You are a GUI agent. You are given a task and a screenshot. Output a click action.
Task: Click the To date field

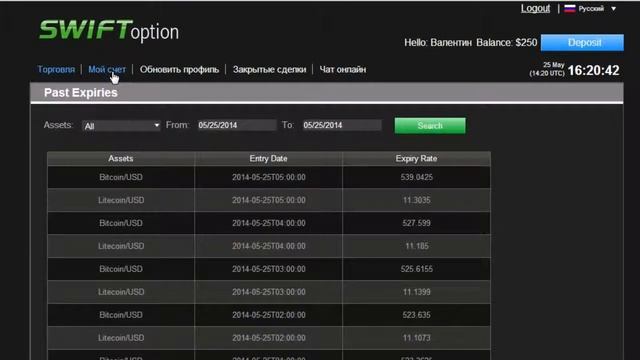[x=342, y=125]
